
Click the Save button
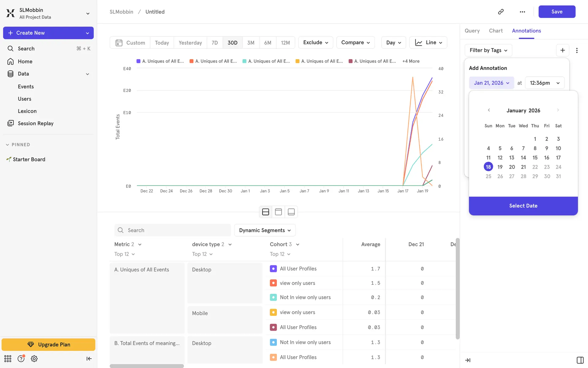556,12
